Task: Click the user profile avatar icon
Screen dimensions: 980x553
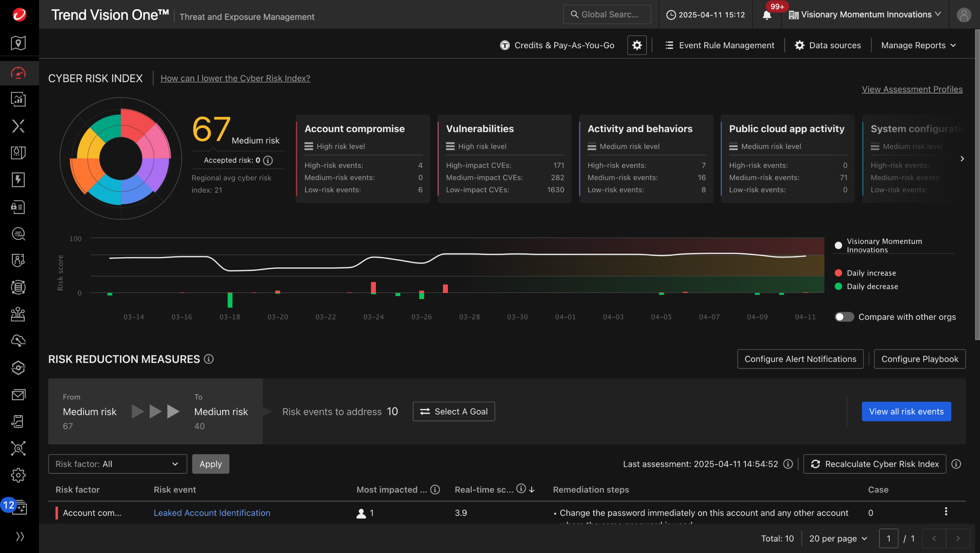Action: (964, 15)
